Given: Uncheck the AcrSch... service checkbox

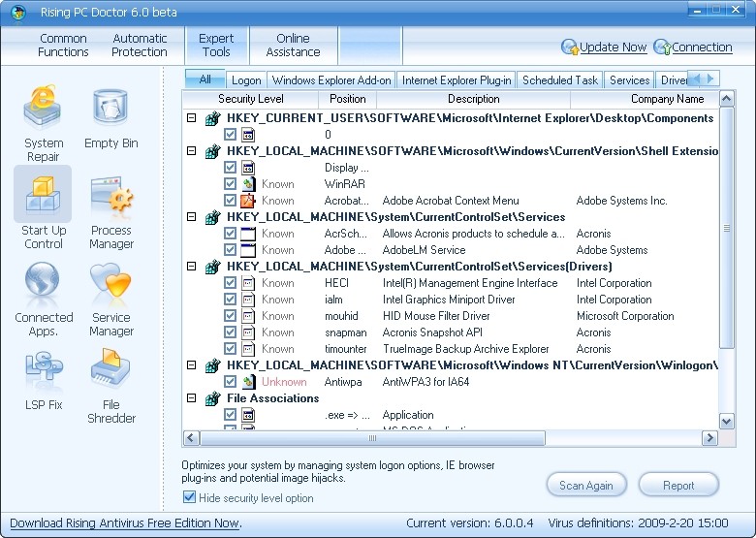Looking at the screenshot, I should [230, 234].
